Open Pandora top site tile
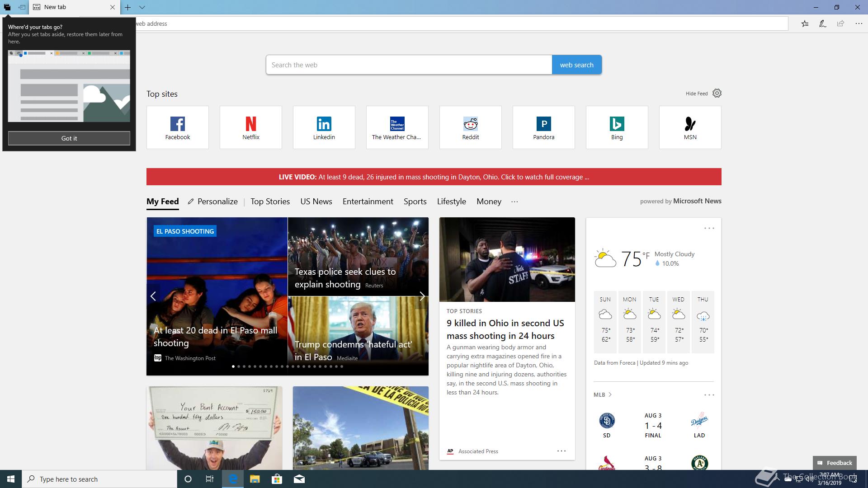This screenshot has height=488, width=868. pos(544,127)
